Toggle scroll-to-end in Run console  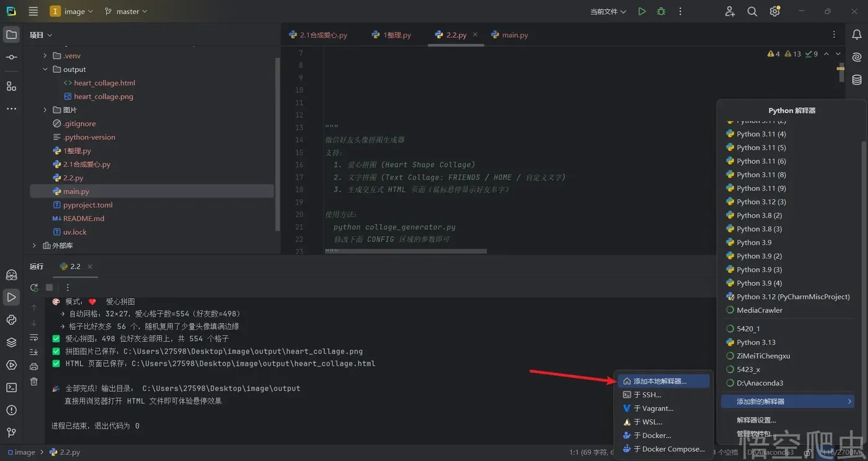pos(34,352)
